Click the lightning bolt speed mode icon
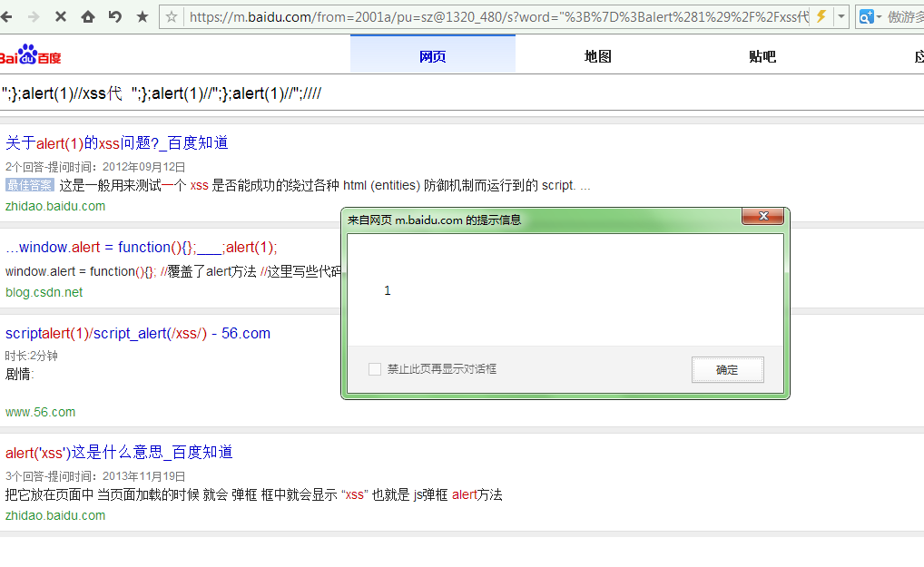 pos(821,16)
